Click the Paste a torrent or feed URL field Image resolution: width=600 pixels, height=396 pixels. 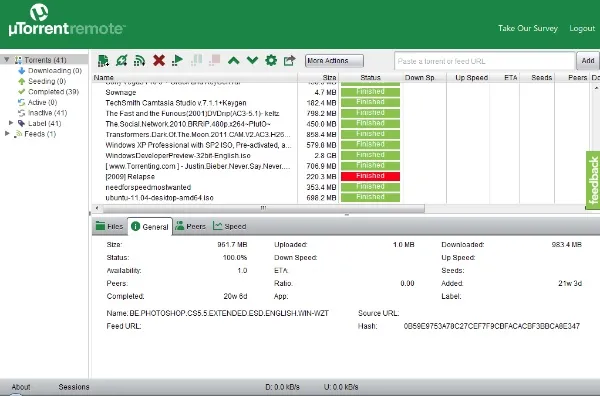(x=485, y=61)
